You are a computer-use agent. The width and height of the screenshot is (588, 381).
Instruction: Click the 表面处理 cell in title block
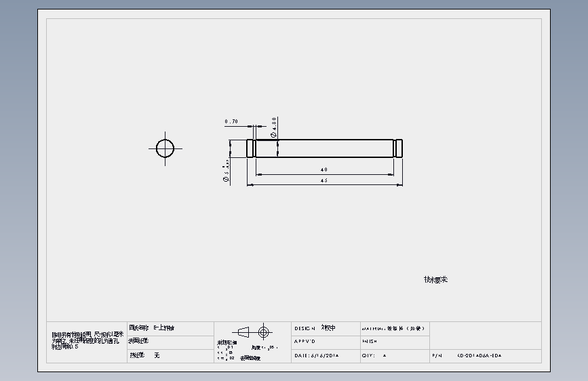(x=171, y=342)
